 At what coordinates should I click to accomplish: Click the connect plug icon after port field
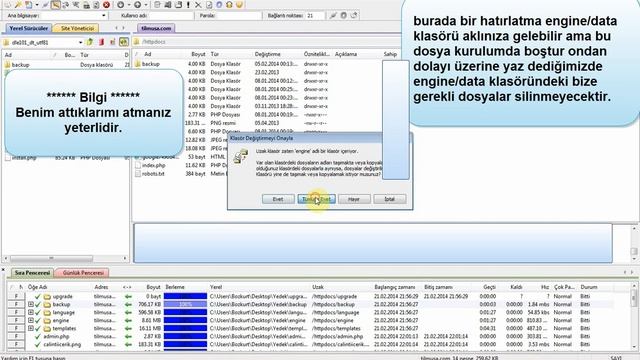click(333, 16)
